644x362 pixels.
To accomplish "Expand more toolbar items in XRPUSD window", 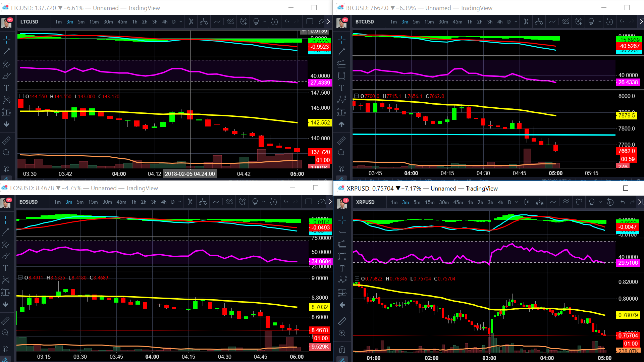I will point(640,202).
